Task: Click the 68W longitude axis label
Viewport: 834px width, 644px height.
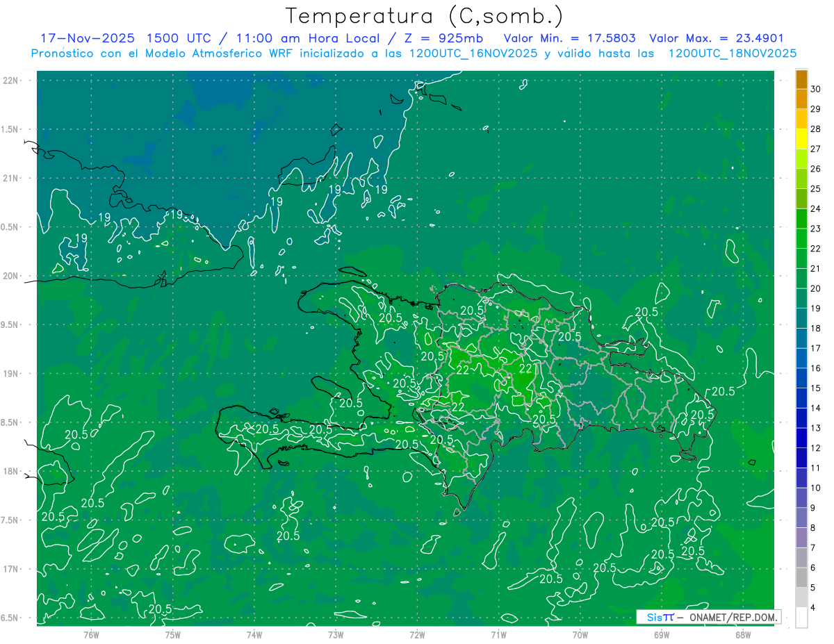Action: click(743, 634)
